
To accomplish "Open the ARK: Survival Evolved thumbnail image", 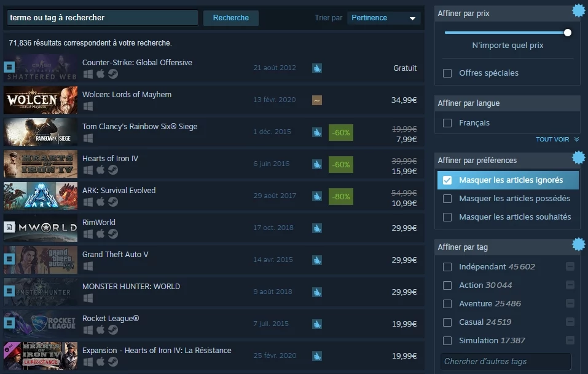I will coord(41,196).
